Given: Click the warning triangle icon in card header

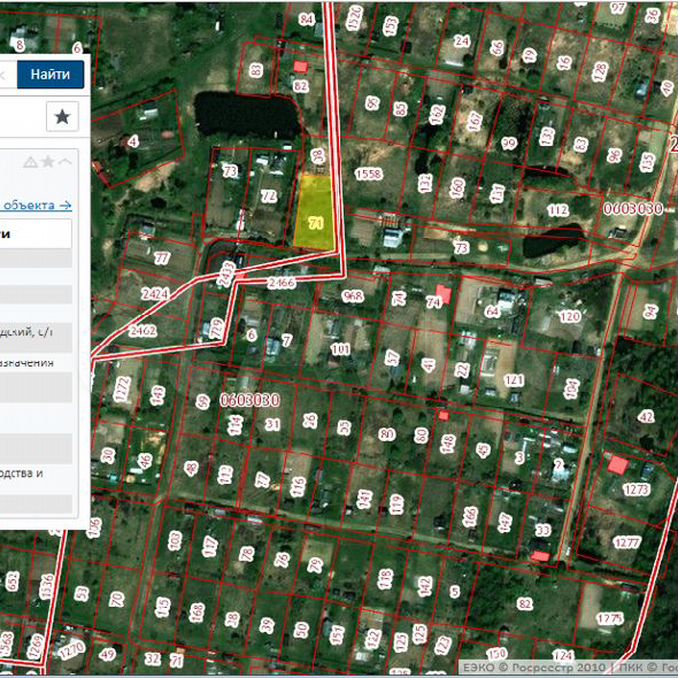Looking at the screenshot, I should pos(30,162).
